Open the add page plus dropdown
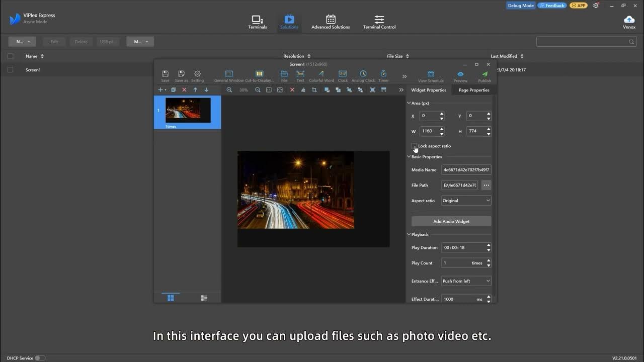This screenshot has height=362, width=644. coord(162,90)
